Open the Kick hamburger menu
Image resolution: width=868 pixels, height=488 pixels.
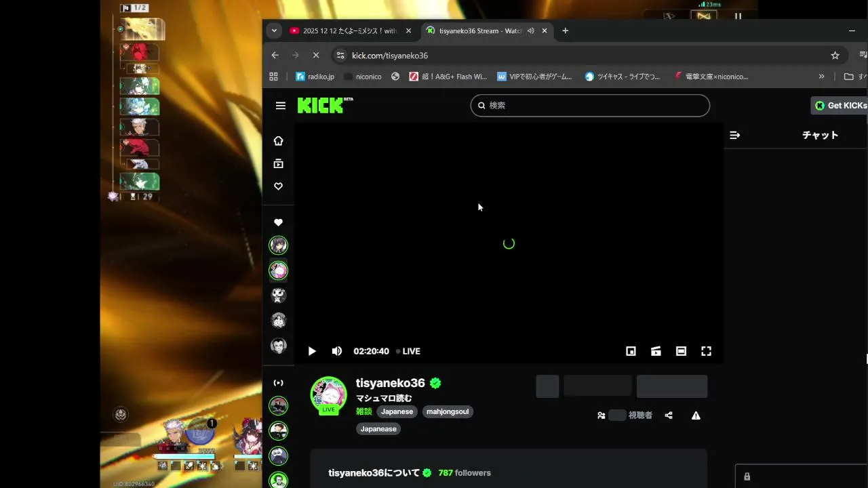tap(281, 105)
